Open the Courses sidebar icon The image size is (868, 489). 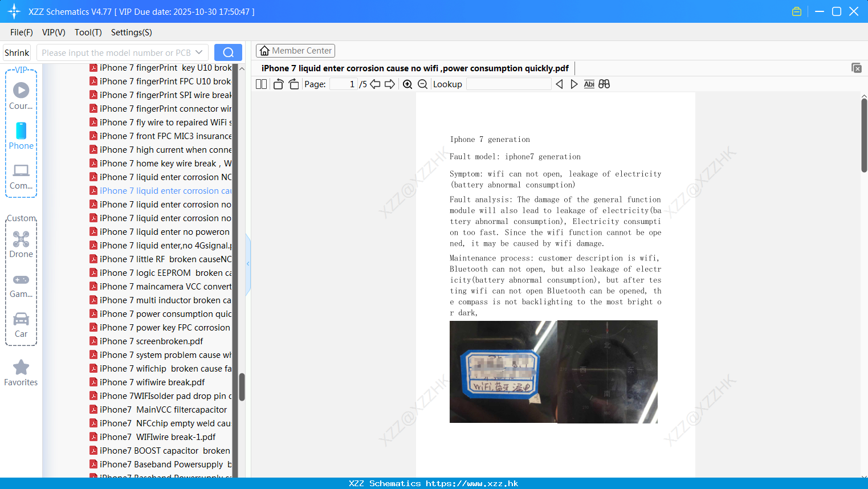pyautogui.click(x=21, y=96)
